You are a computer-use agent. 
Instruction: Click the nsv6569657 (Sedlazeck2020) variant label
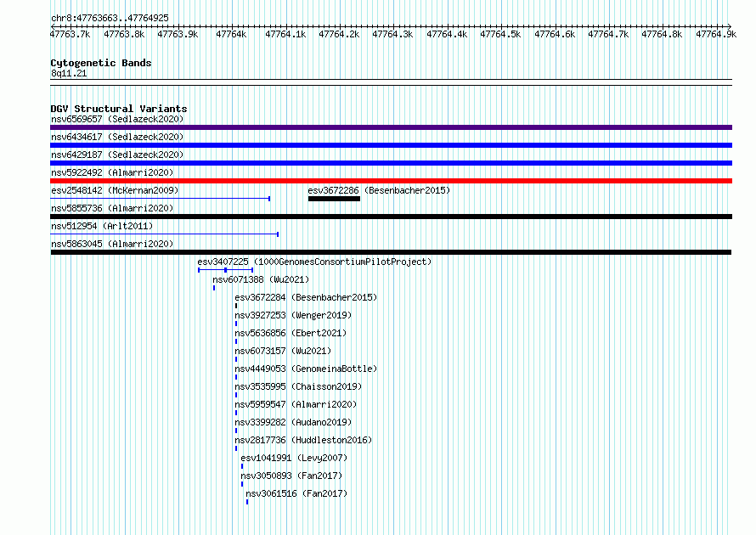tap(117, 119)
